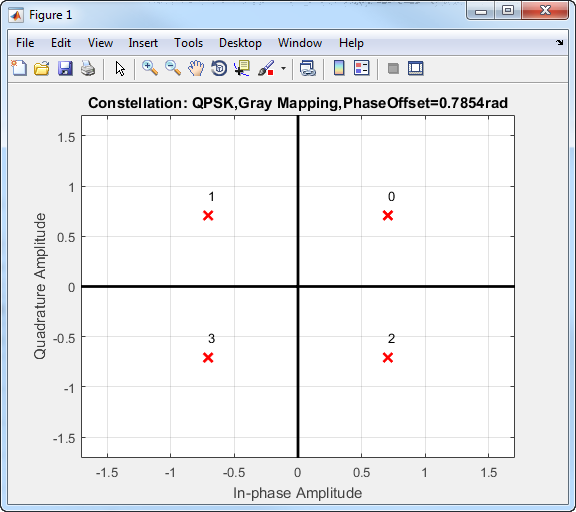The width and height of the screenshot is (576, 512).
Task: Enable the Data Cursor tool
Action: 242,68
